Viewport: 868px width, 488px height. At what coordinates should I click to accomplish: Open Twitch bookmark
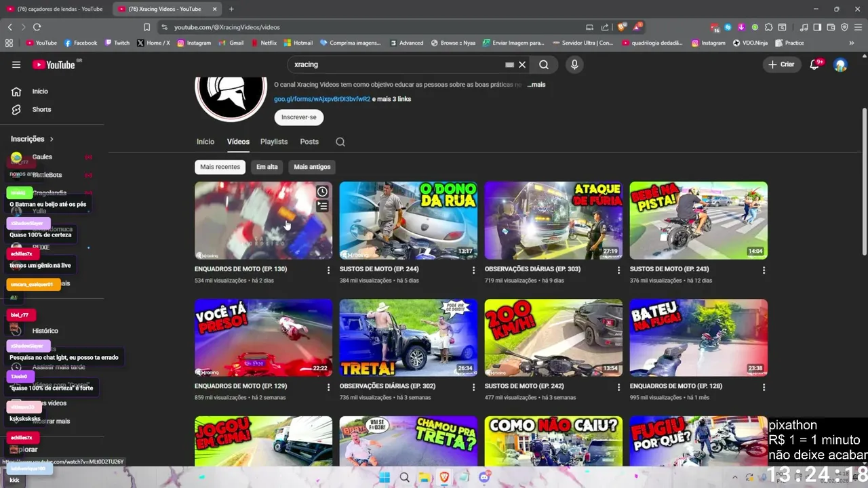coord(117,43)
